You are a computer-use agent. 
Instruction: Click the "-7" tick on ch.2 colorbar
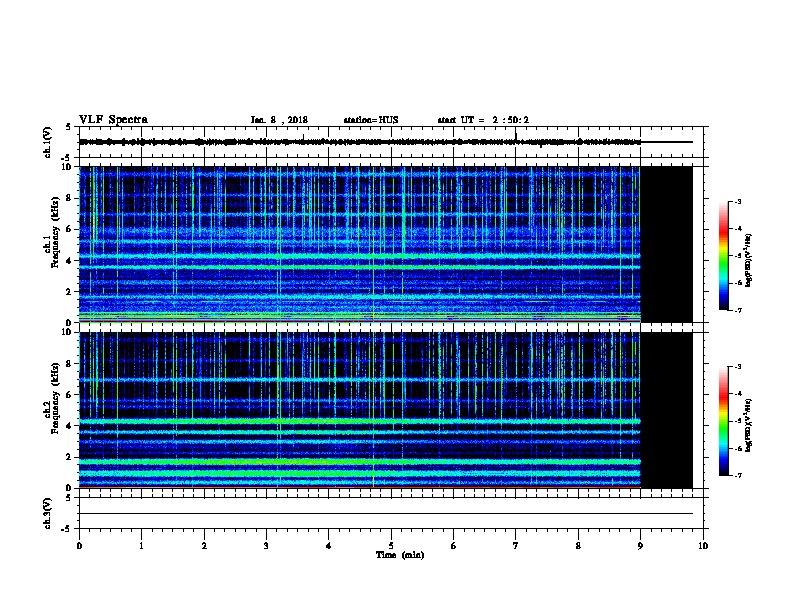click(737, 476)
